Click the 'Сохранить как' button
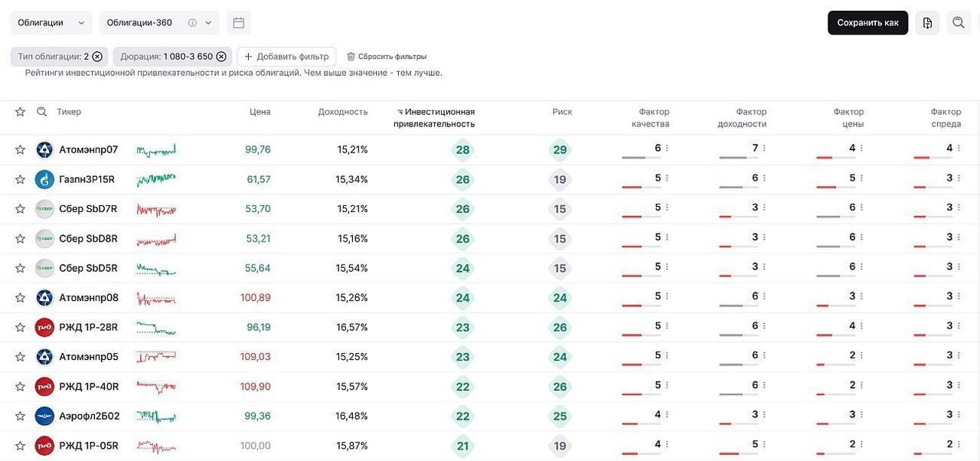The image size is (980, 461). click(867, 23)
